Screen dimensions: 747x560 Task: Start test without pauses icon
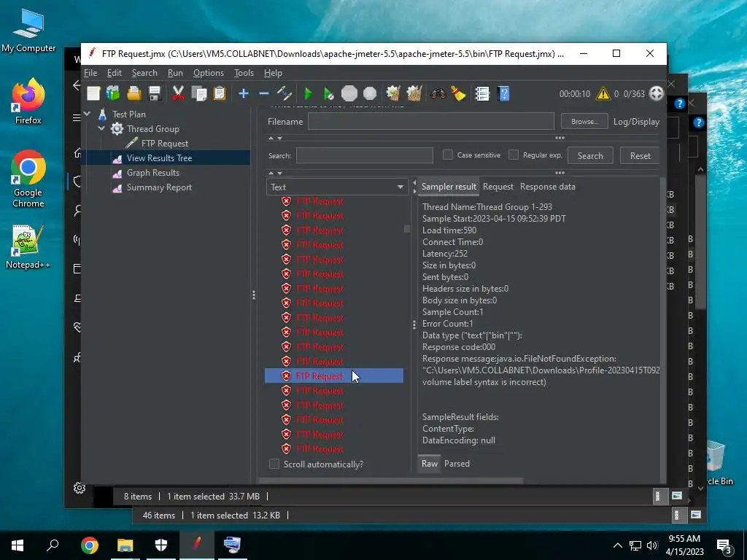(329, 93)
